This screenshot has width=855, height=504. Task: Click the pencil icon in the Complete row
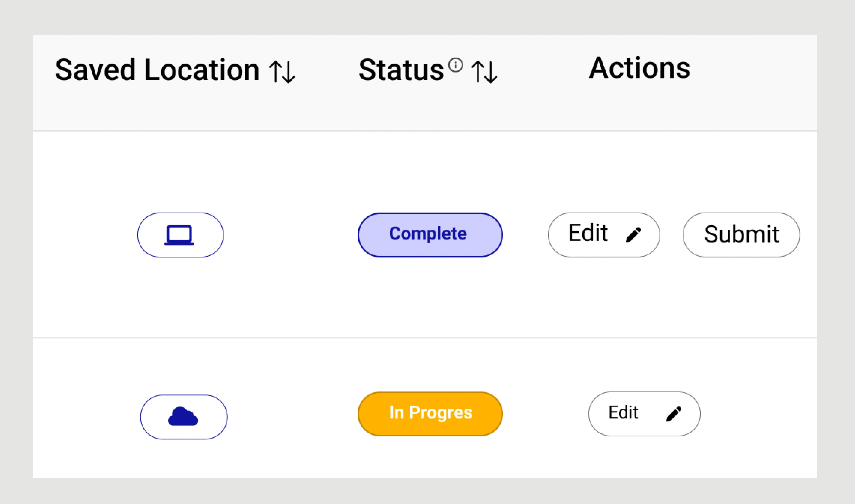click(633, 235)
